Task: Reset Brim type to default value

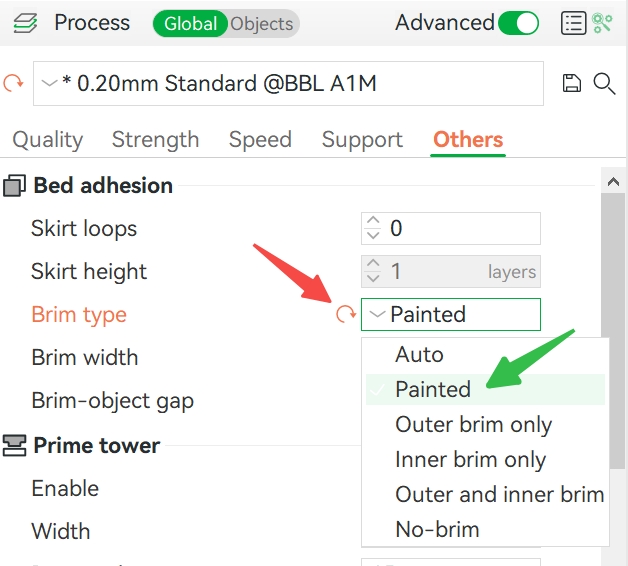Action: point(346,314)
